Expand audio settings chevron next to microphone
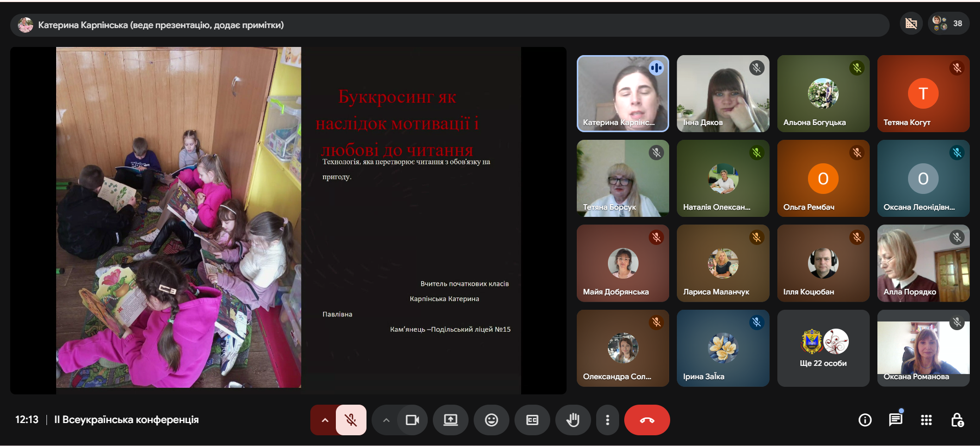Image resolution: width=980 pixels, height=446 pixels. [x=325, y=420]
